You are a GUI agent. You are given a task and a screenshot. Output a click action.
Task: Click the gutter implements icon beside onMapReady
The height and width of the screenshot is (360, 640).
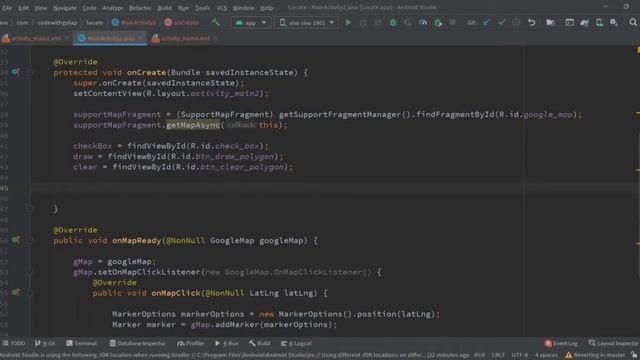pyautogui.click(x=15, y=240)
